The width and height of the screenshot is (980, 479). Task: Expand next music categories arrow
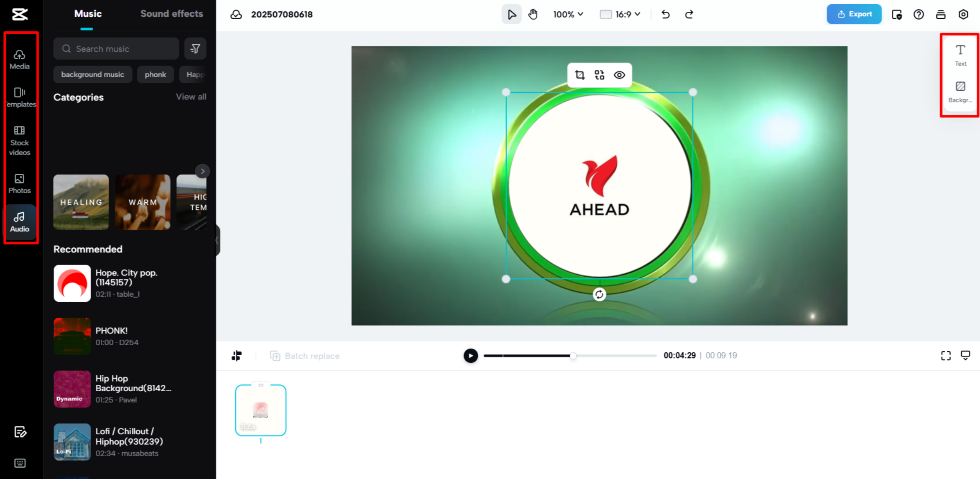[x=202, y=171]
